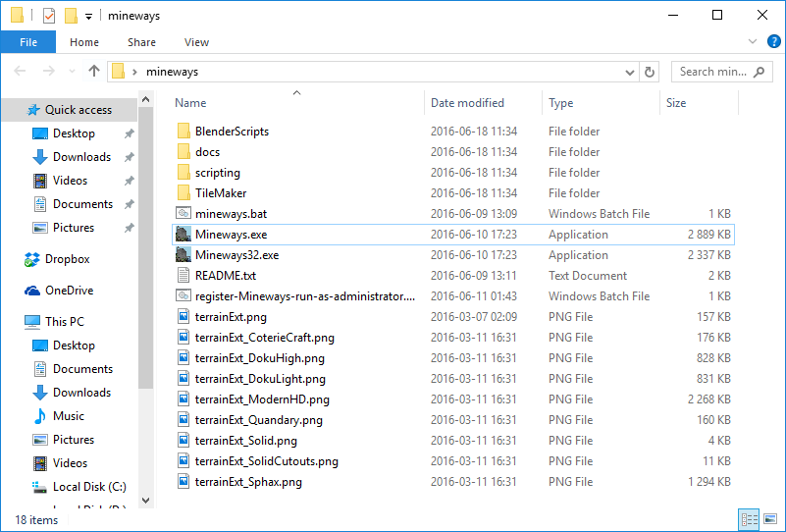Select terrainExt_Quandary.png file name
This screenshot has height=532, width=786.
click(x=259, y=420)
